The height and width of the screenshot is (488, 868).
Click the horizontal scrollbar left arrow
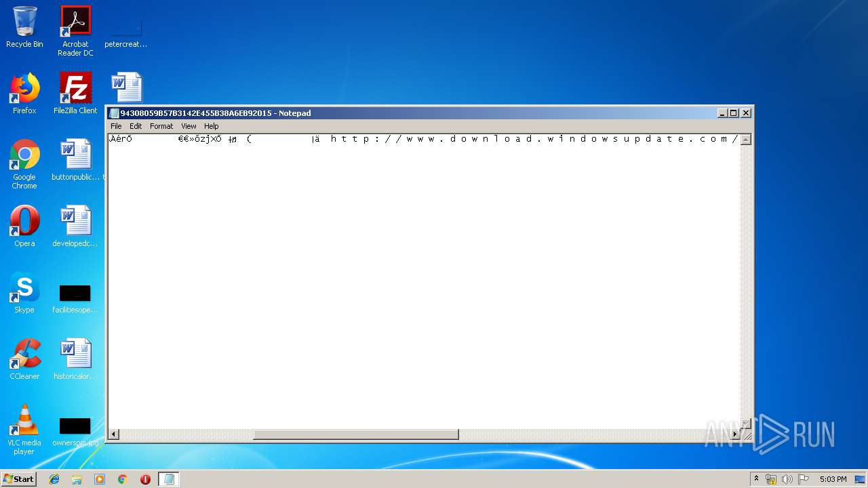tap(114, 434)
